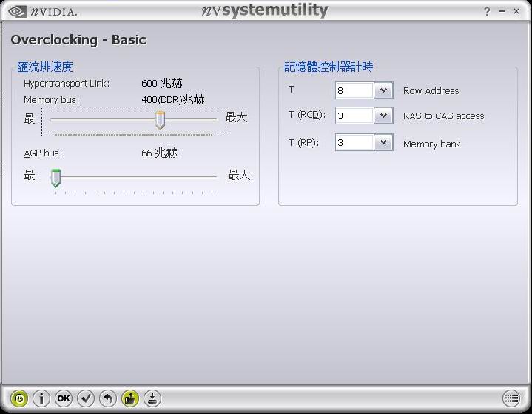Open help with the question mark button
The height and width of the screenshot is (414, 532).
click(x=487, y=12)
